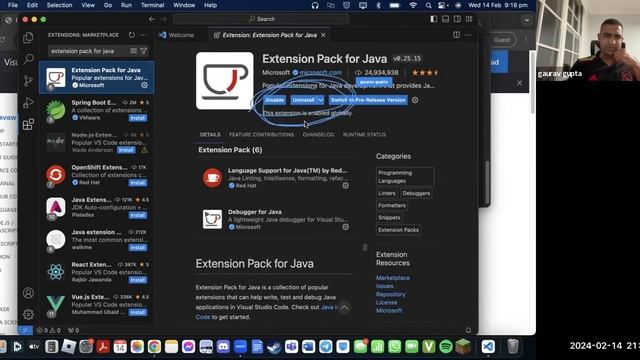Viewport: 640px width, 360px height.
Task: Disable the Extension Pack for Java
Action: point(274,100)
